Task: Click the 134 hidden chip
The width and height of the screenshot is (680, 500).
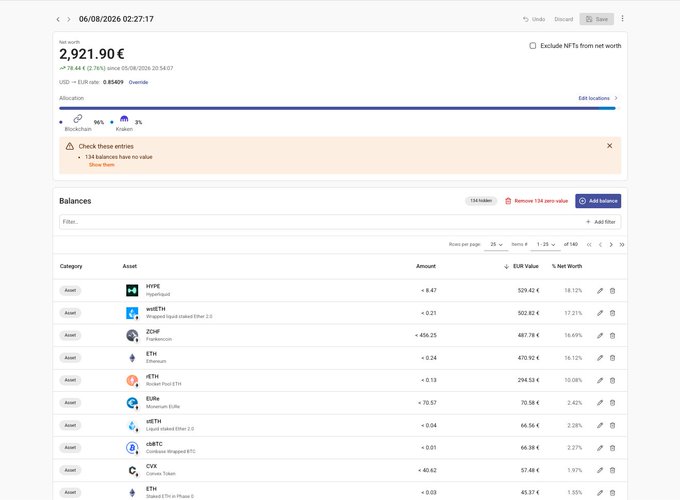Action: [x=481, y=201]
